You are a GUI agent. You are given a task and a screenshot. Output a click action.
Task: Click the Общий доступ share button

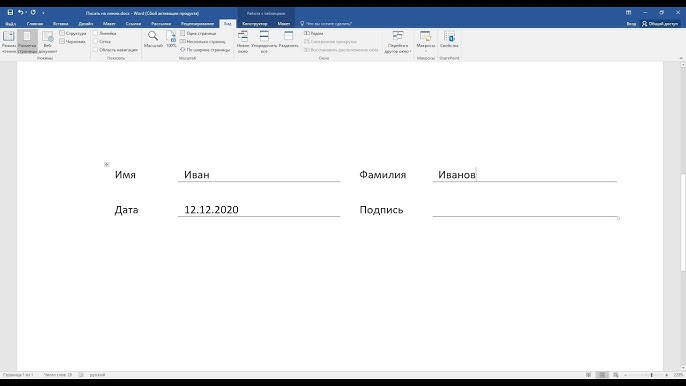click(x=660, y=24)
